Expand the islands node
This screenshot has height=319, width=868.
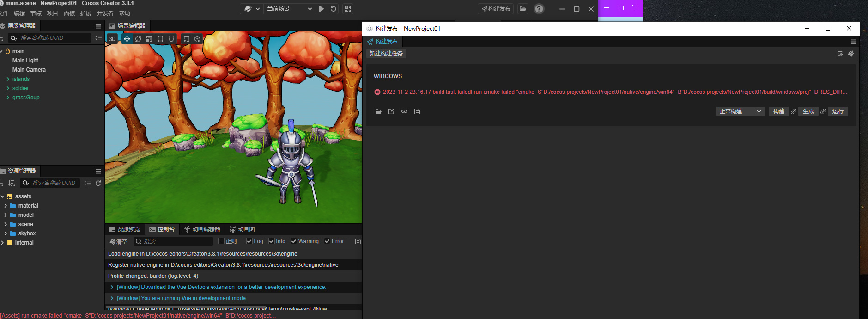pyautogui.click(x=8, y=79)
